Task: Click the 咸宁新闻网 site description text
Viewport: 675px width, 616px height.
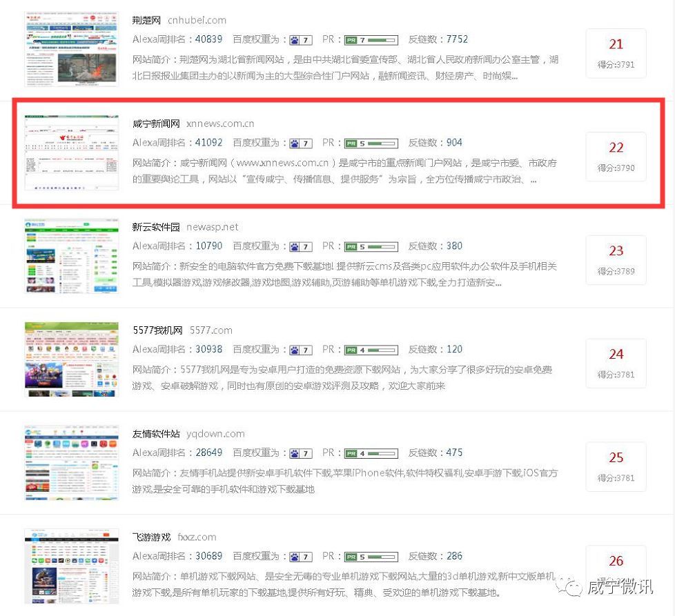Action: tap(344, 171)
